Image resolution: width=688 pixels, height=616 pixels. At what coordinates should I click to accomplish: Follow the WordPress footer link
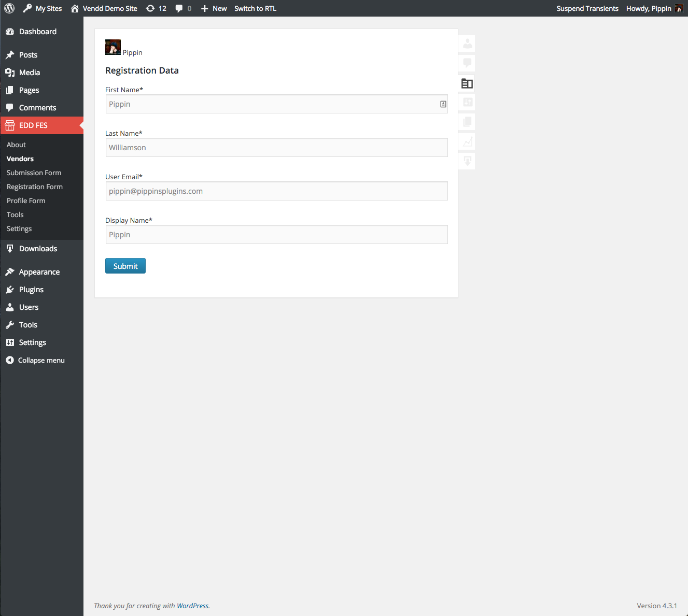(192, 605)
